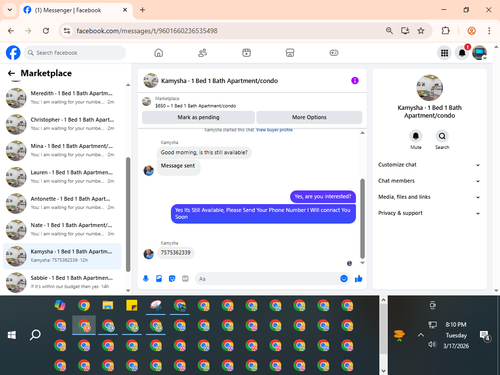
Task: Go back with the Marketplace arrow
Action: (11, 73)
